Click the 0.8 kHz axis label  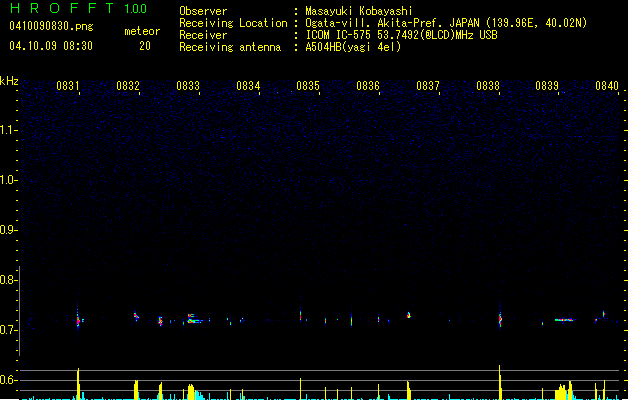tap(8, 280)
